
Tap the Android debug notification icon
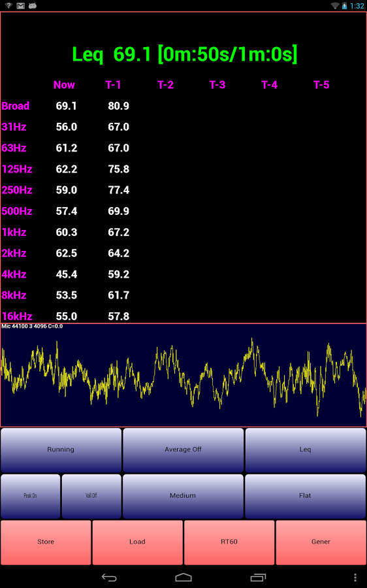[33, 6]
